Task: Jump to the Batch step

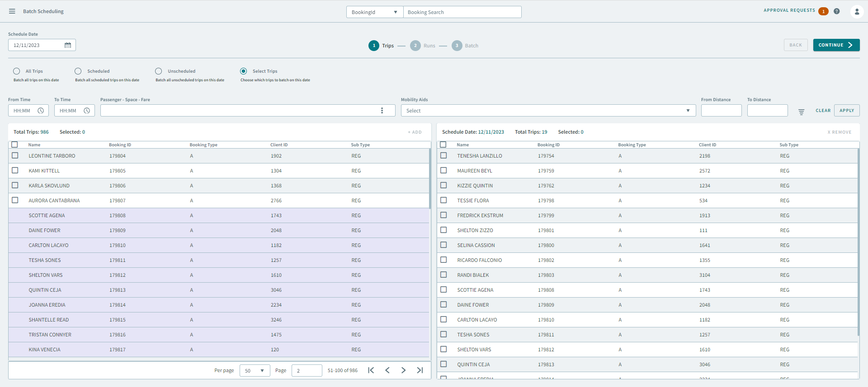Action: (457, 46)
